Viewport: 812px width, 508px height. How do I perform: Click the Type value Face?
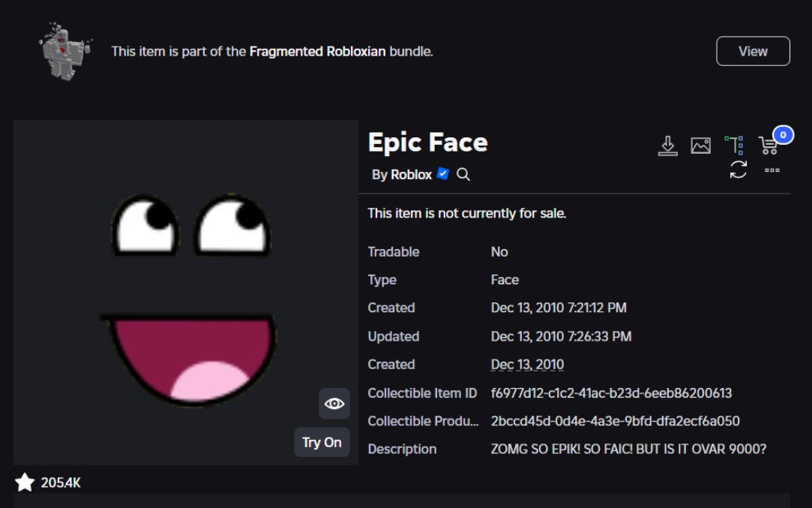[505, 280]
